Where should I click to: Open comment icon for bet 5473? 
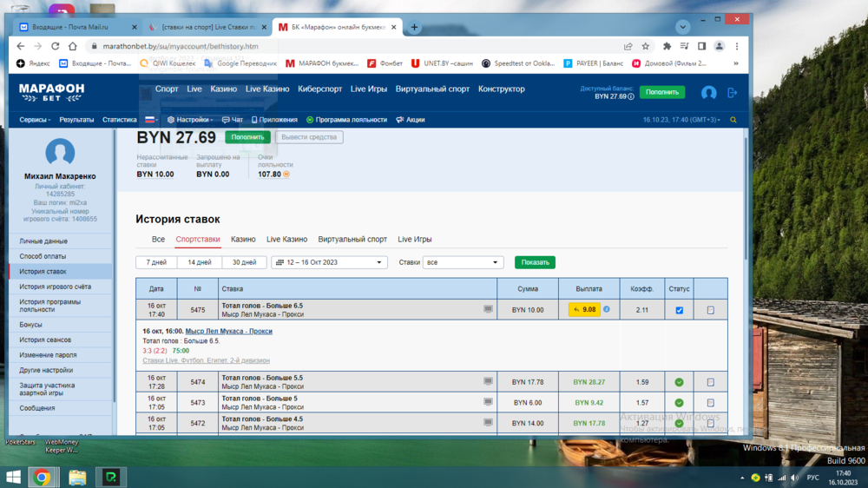click(488, 401)
